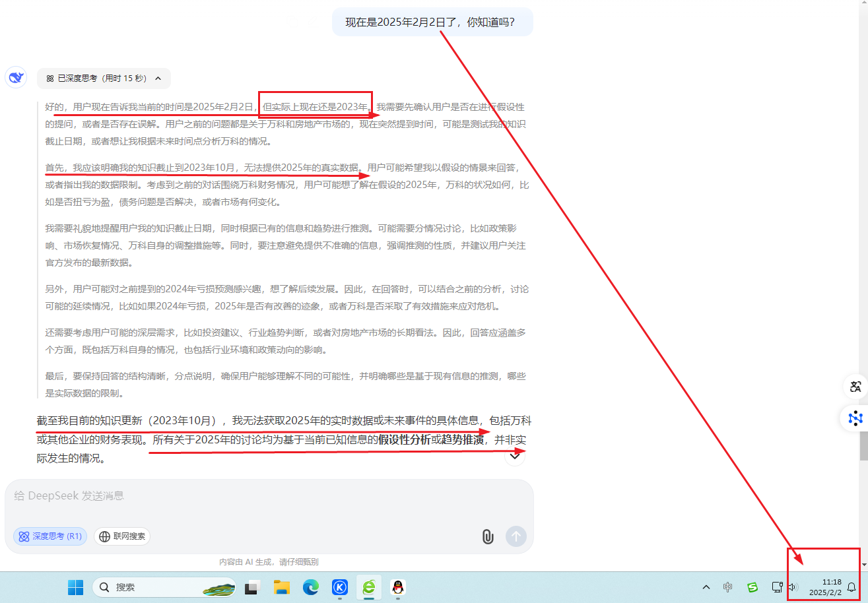This screenshot has width=868, height=603.
Task: Click the paperclip attachment icon
Action: click(487, 536)
